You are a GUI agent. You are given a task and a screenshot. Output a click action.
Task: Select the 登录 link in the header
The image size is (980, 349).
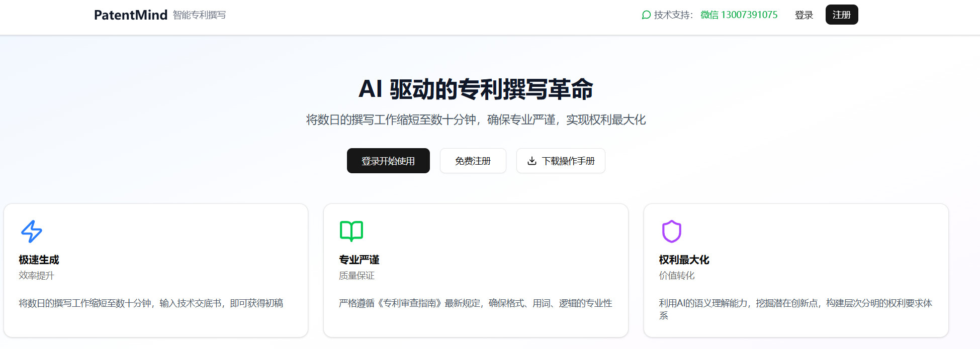click(804, 15)
